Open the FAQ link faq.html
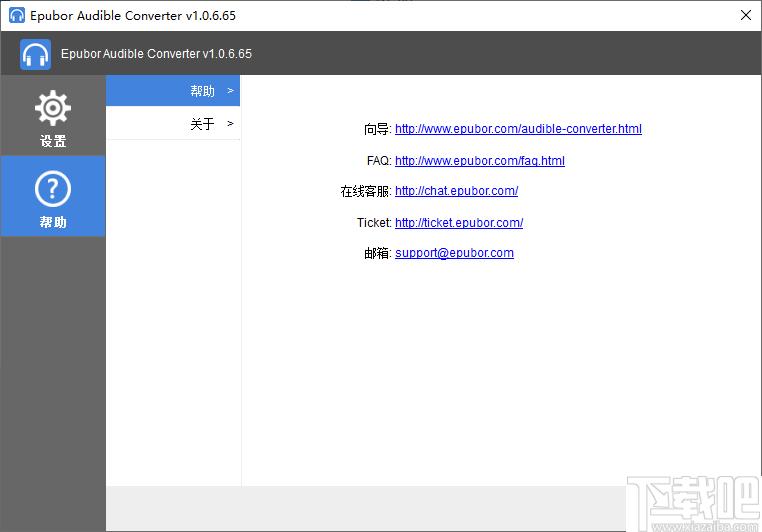This screenshot has width=762, height=532. [x=480, y=160]
